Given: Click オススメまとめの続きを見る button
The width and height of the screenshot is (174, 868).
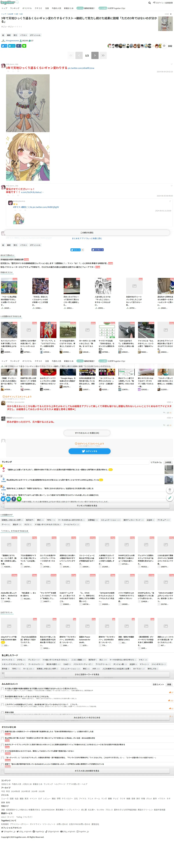Looking at the screenshot, I should (x=87, y=771).
